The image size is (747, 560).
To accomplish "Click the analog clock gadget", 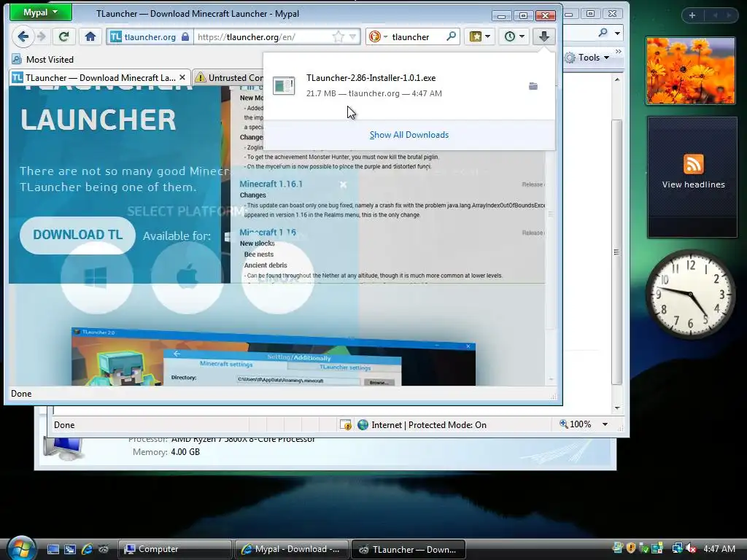I will [x=691, y=295].
